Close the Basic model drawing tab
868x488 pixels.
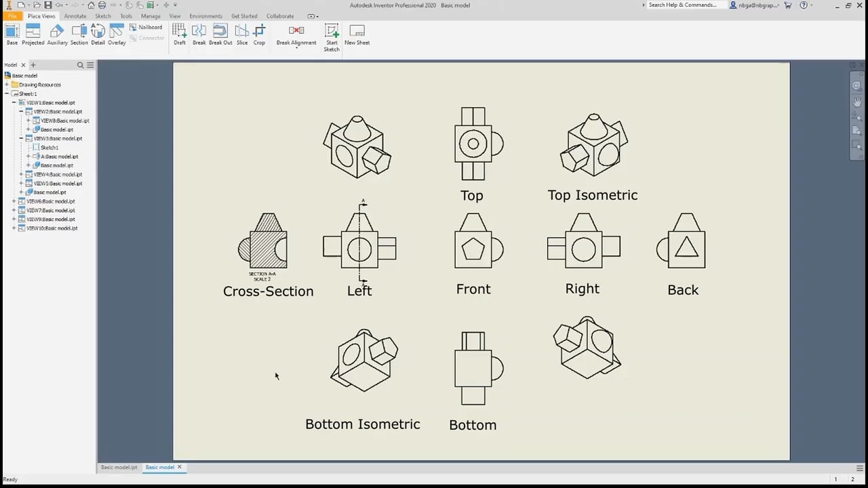(x=180, y=467)
